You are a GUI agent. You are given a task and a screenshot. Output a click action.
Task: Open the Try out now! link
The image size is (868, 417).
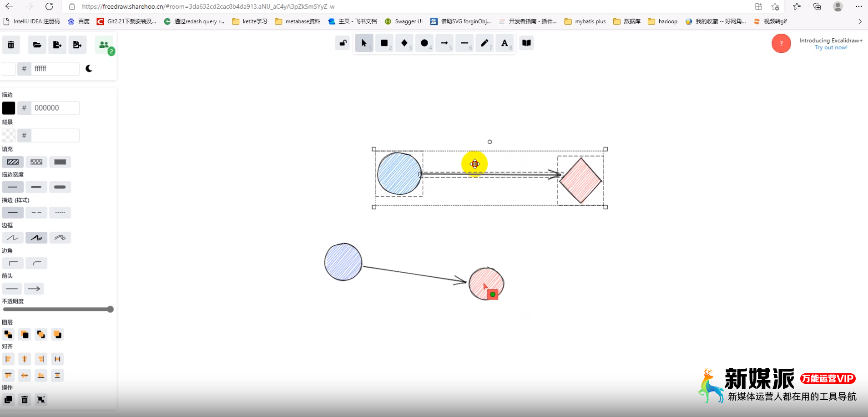pos(831,47)
